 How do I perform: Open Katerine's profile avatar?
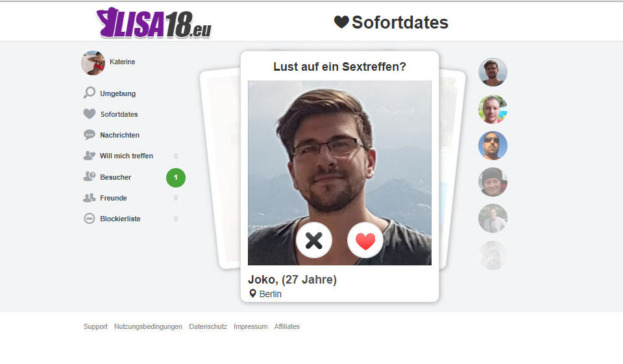click(x=93, y=63)
